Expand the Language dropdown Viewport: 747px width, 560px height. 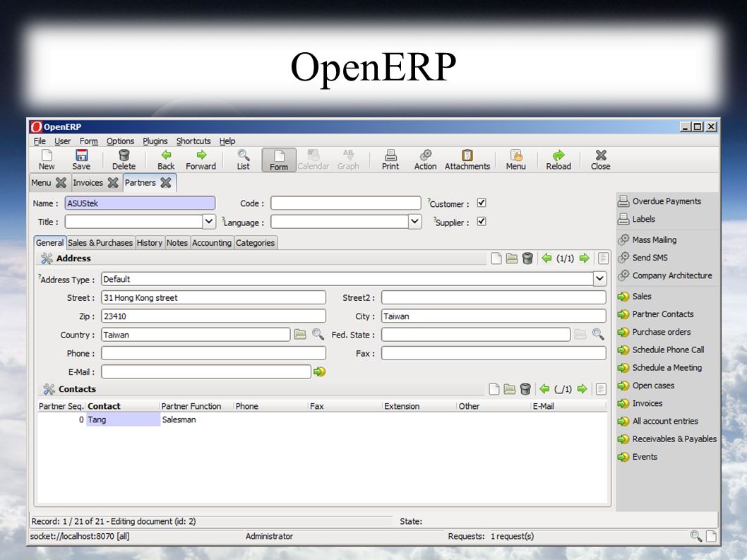(x=414, y=222)
